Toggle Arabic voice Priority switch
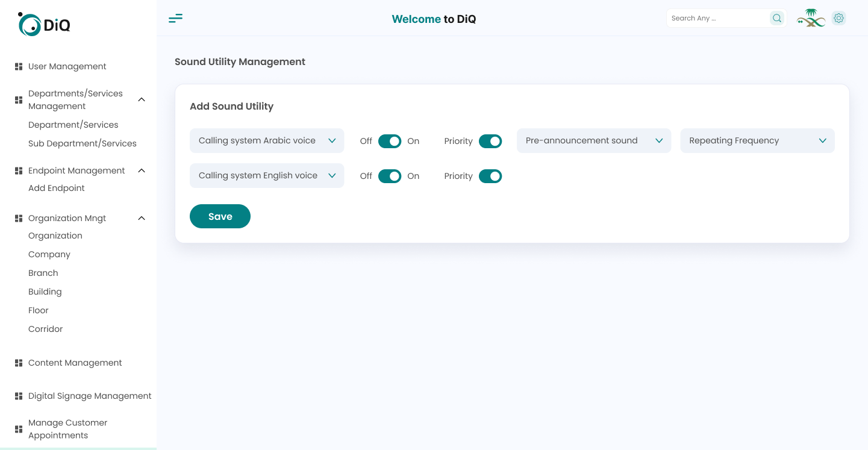Viewport: 868px width, 450px height. 490,141
